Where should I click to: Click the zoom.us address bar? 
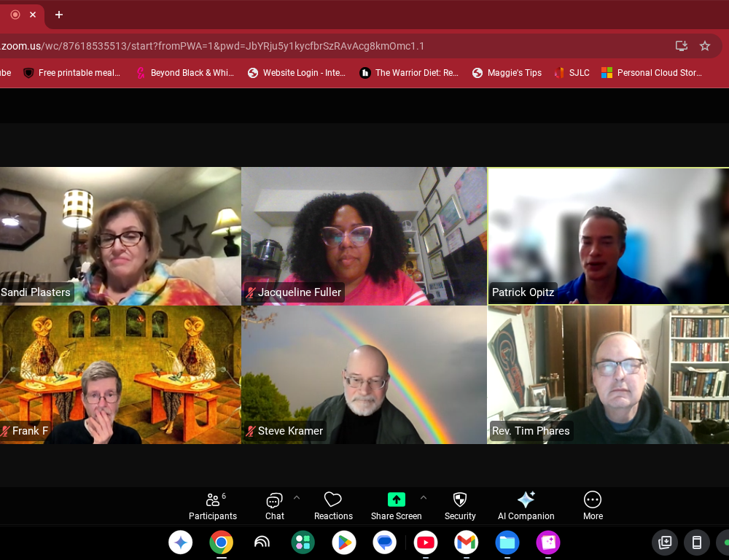[x=292, y=46]
